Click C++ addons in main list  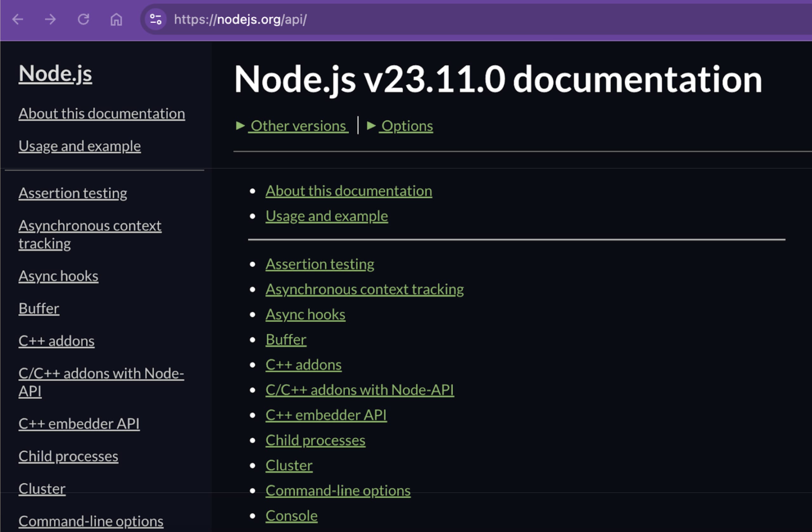click(x=304, y=365)
